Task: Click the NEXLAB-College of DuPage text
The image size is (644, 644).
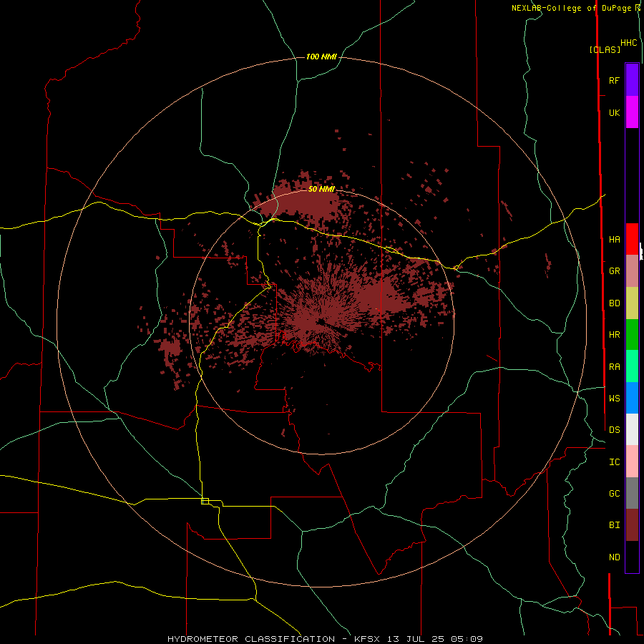Action: pyautogui.click(x=573, y=8)
